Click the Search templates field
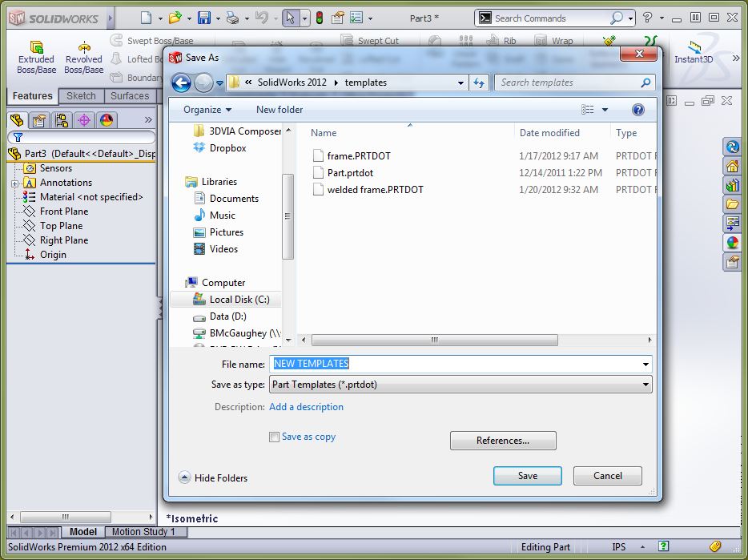The image size is (748, 560). pos(574,83)
